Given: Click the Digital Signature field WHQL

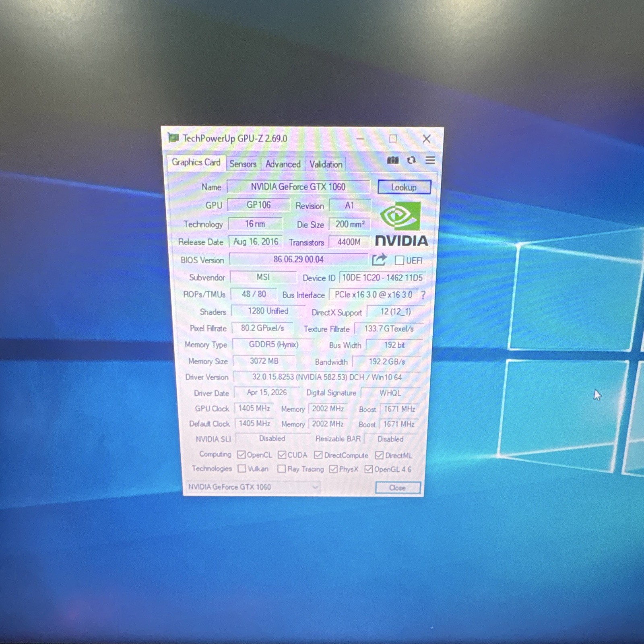Looking at the screenshot, I should tap(390, 393).
